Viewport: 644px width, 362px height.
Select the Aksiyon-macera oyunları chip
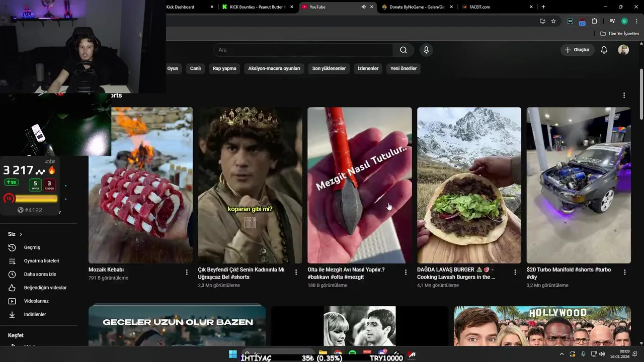tap(274, 68)
